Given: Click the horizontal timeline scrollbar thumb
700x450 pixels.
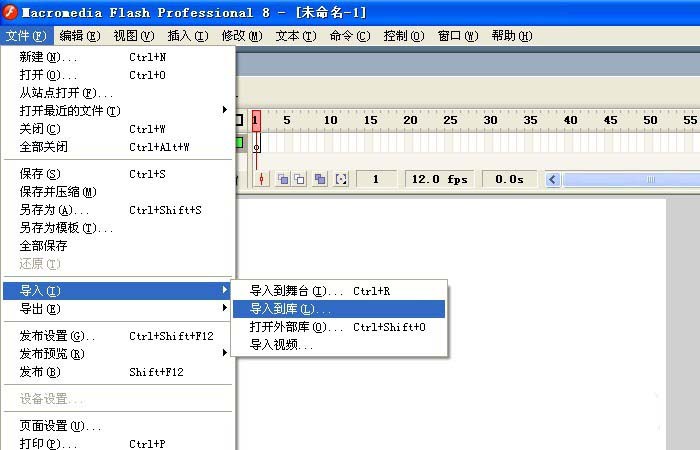Looking at the screenshot, I should 631,179.
